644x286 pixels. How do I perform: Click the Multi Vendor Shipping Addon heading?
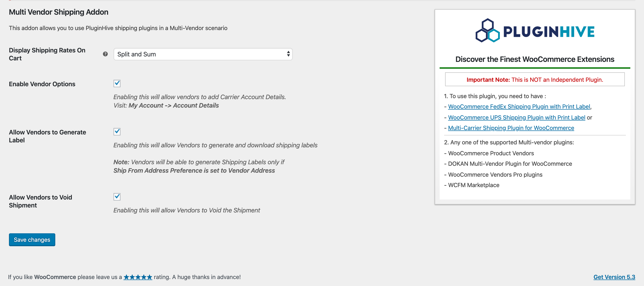(59, 12)
